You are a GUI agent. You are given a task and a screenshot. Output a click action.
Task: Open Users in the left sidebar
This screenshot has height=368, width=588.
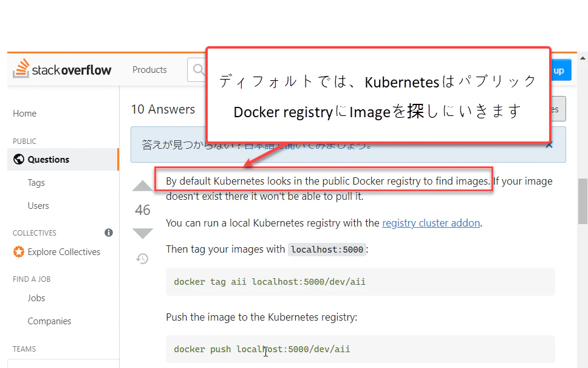[x=38, y=206]
